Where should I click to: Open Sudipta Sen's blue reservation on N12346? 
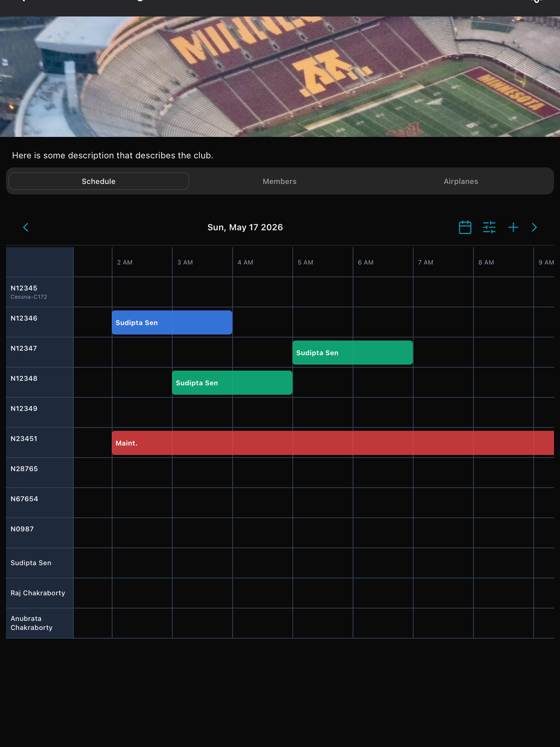coord(172,323)
